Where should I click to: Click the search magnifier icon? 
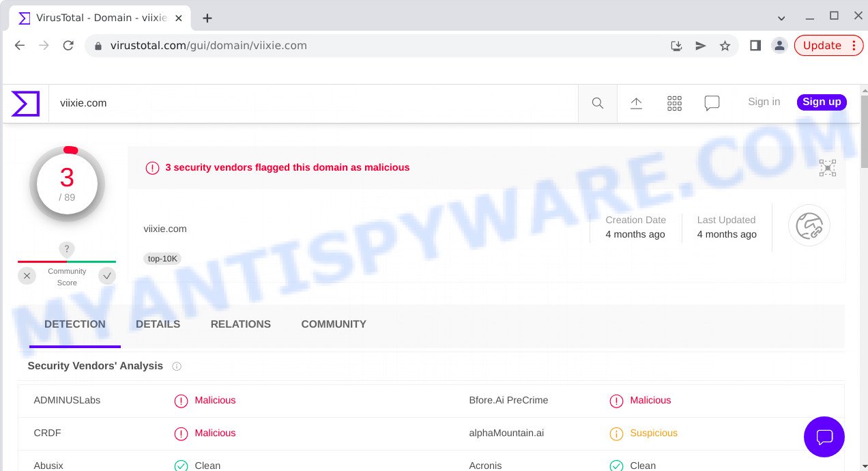(x=598, y=103)
